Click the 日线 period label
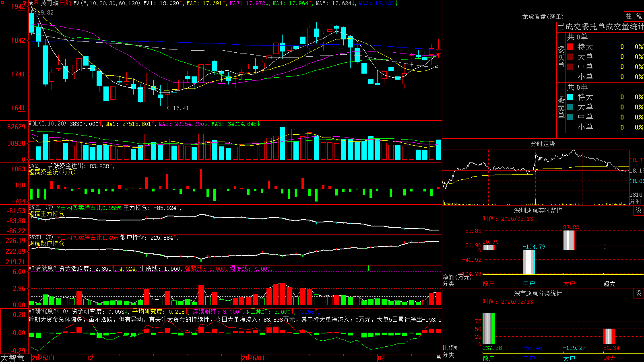The width and height of the screenshot is (644, 362). pos(66,3)
